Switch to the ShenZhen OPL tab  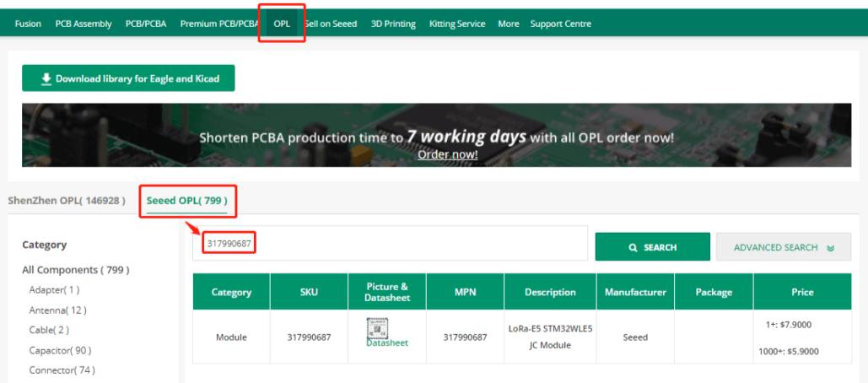[67, 201]
